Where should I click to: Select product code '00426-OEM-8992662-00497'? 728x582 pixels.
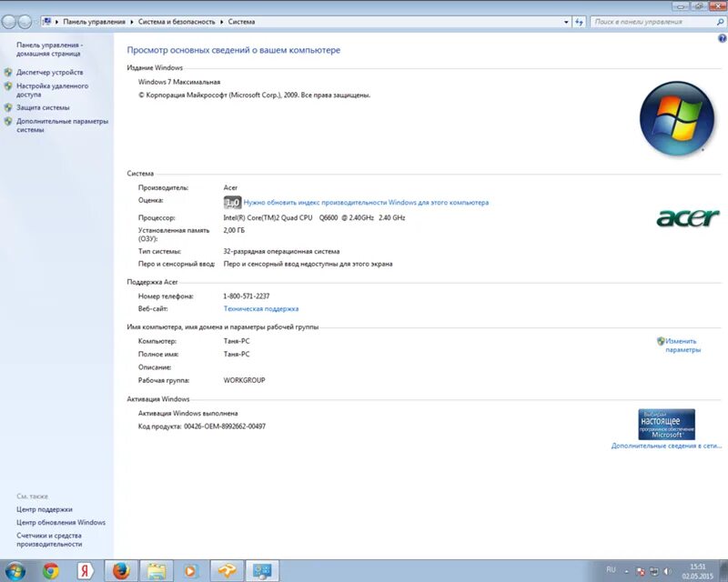(225, 426)
